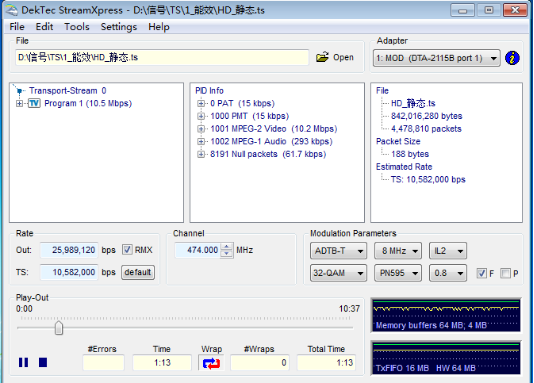Open the 8 MHz bandwidth dropdown
Image resolution: width=534 pixels, height=383 pixels.
pos(398,251)
